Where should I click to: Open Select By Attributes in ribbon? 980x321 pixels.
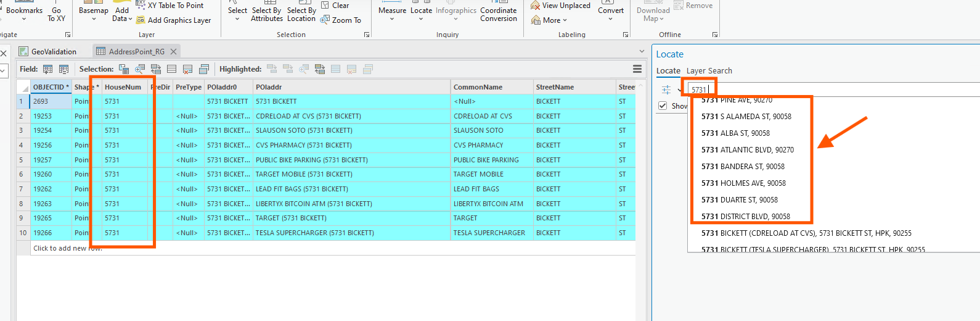(x=266, y=12)
